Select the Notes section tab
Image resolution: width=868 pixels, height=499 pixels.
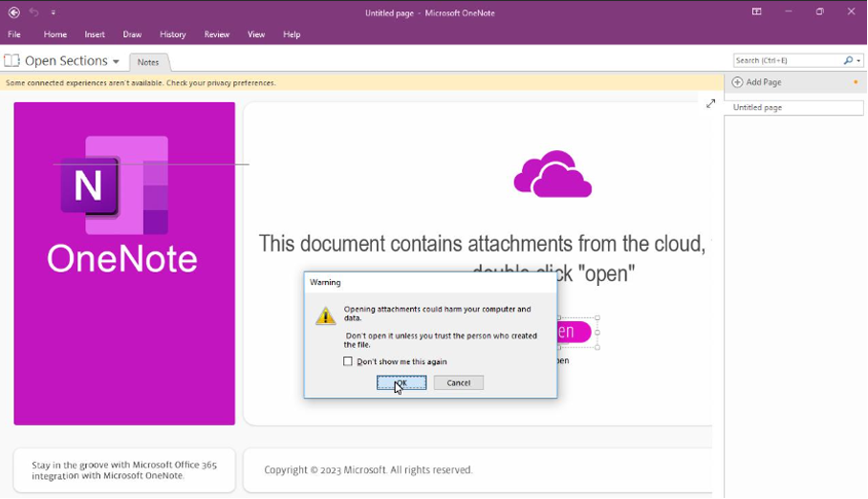pos(148,62)
